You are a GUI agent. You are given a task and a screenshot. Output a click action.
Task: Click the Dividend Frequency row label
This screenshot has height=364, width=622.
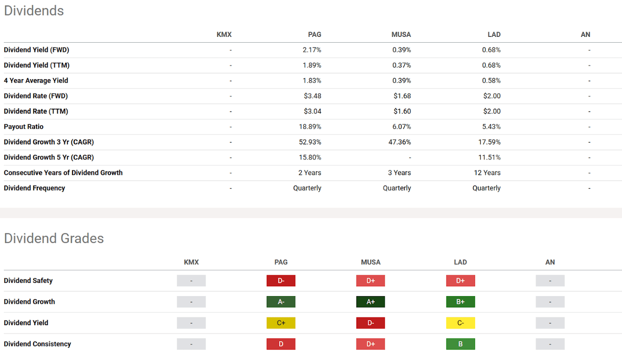pos(35,188)
